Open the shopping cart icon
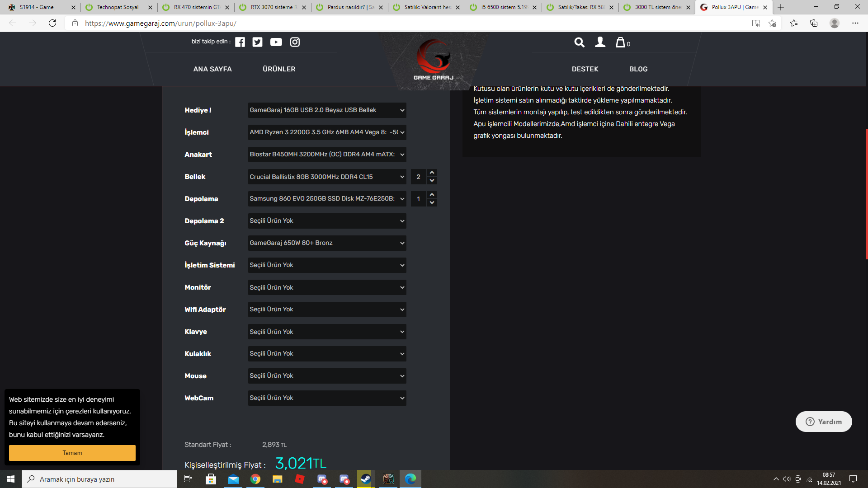This screenshot has height=488, width=868. click(x=621, y=42)
